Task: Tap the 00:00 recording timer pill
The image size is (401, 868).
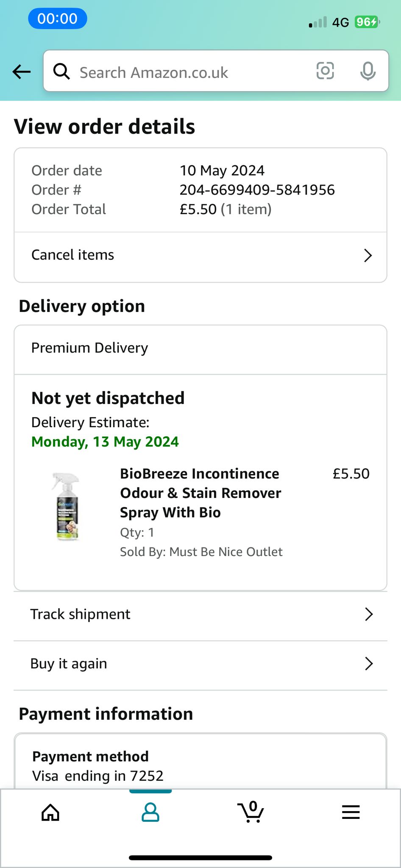Action: (x=58, y=19)
